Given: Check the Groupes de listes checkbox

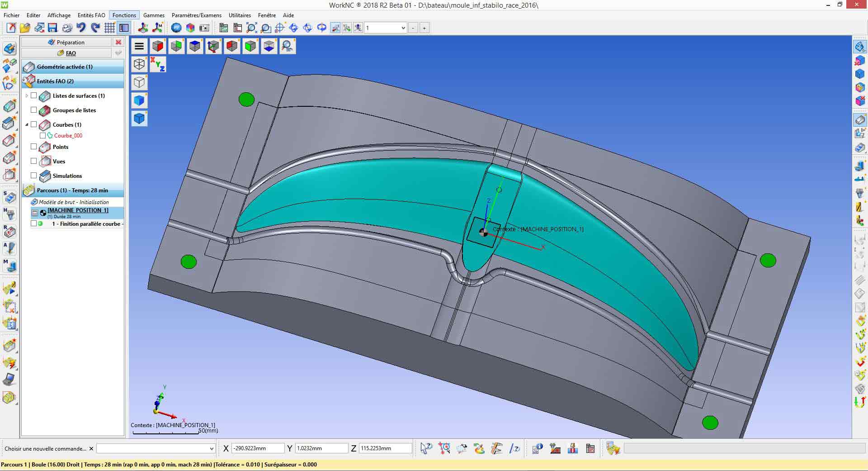Looking at the screenshot, I should [34, 110].
